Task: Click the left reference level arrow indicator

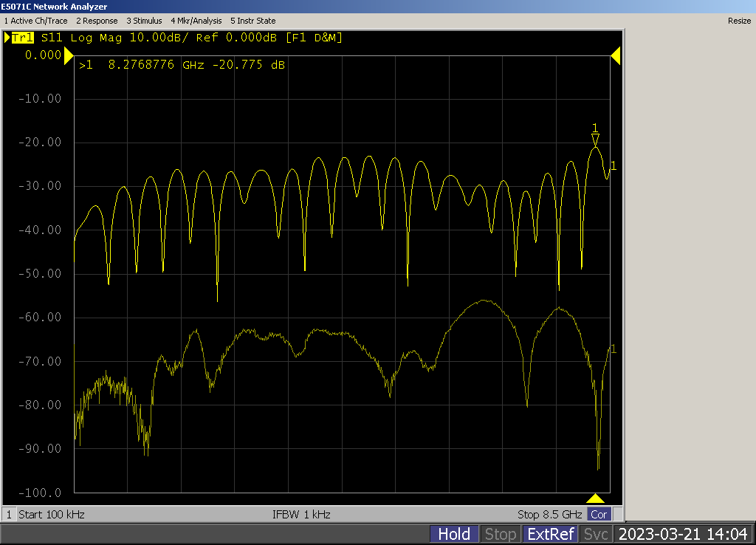Action: click(69, 55)
